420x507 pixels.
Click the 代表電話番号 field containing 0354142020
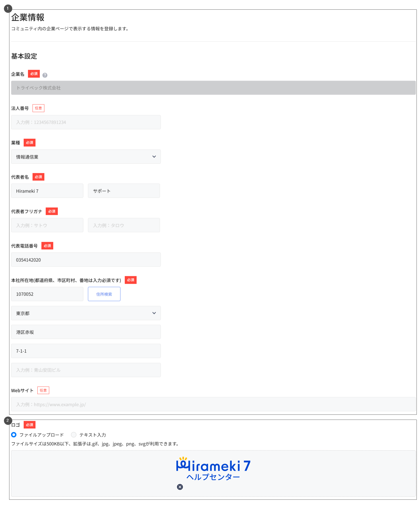pyautogui.click(x=86, y=260)
